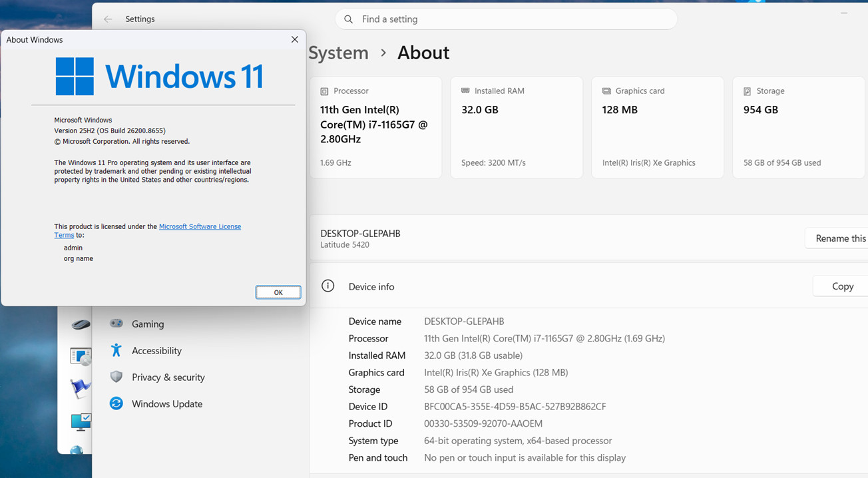Go to System in the breadcrumb
This screenshot has width=868, height=478.
(338, 53)
